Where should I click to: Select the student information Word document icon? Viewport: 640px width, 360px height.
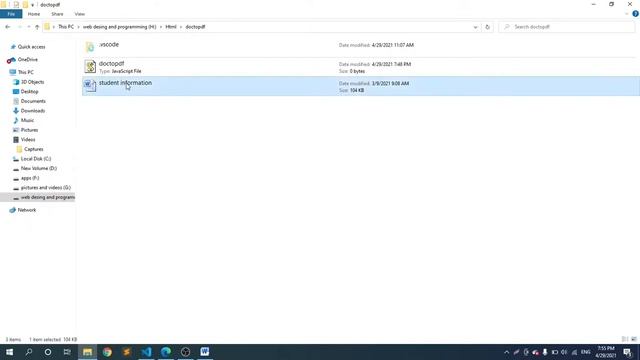click(x=90, y=85)
